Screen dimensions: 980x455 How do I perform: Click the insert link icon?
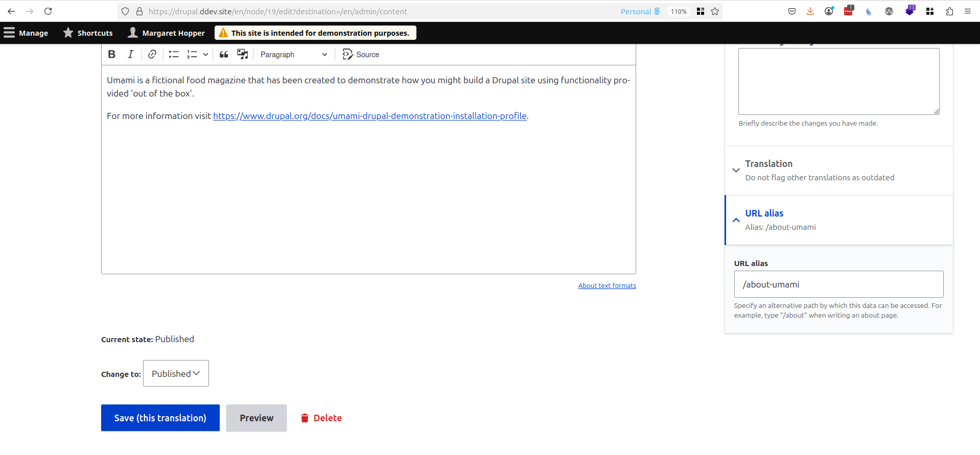point(152,55)
